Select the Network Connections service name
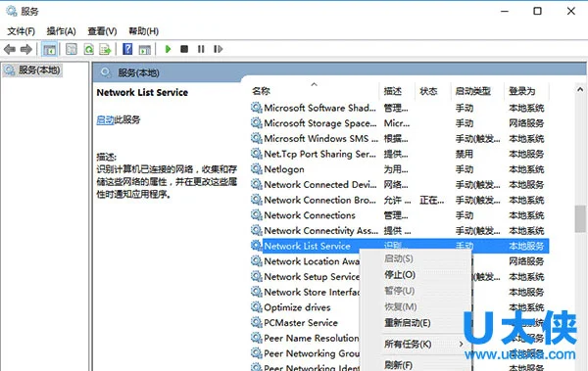This screenshot has height=371, width=588. [x=310, y=215]
